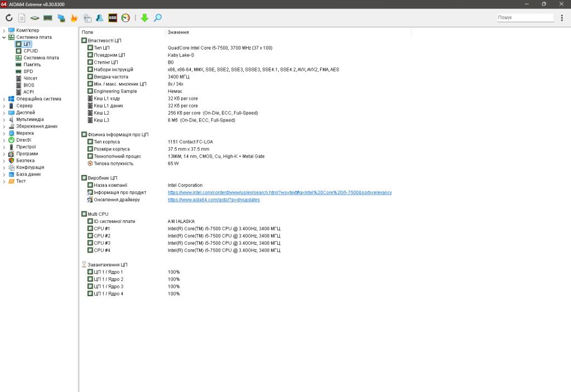Expand the Тест tree node
This screenshot has width=571, height=392.
4,181
